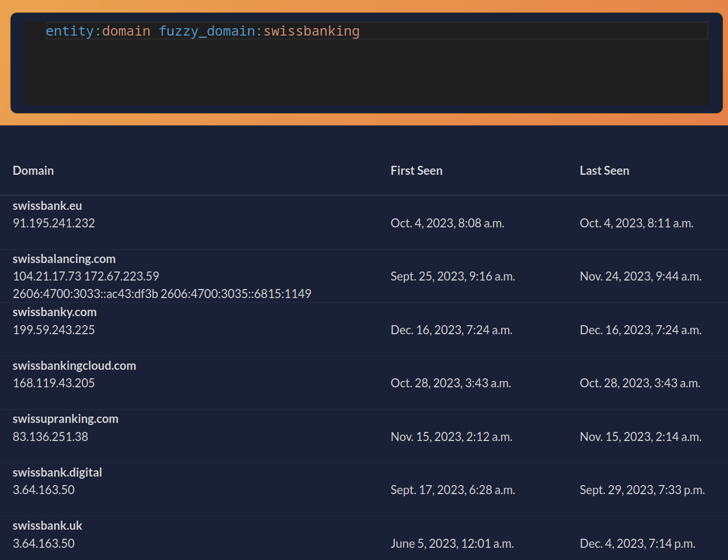
Task: Select IPv6 address 2606:4700:3033::ac43:df3b
Action: click(x=85, y=294)
